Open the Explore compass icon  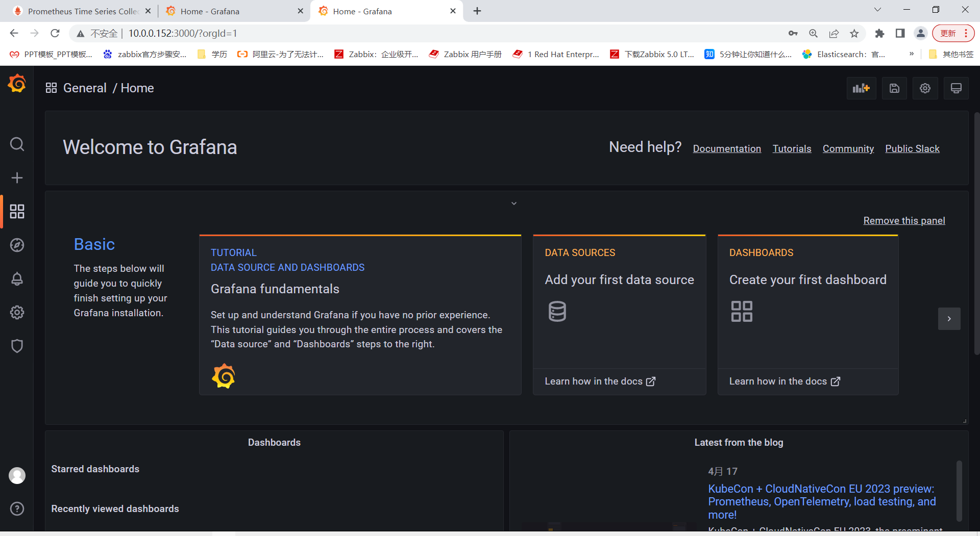(17, 245)
